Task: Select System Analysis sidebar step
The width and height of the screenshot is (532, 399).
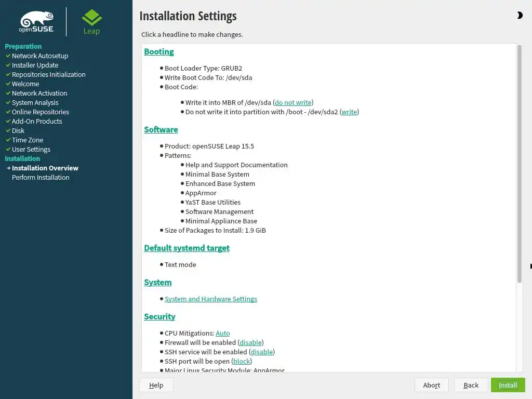Action: tap(35, 102)
